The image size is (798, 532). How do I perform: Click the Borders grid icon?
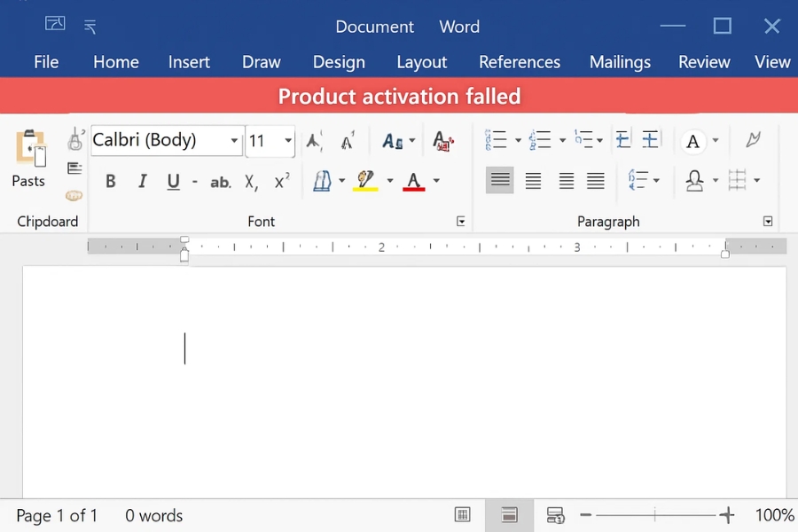[737, 180]
